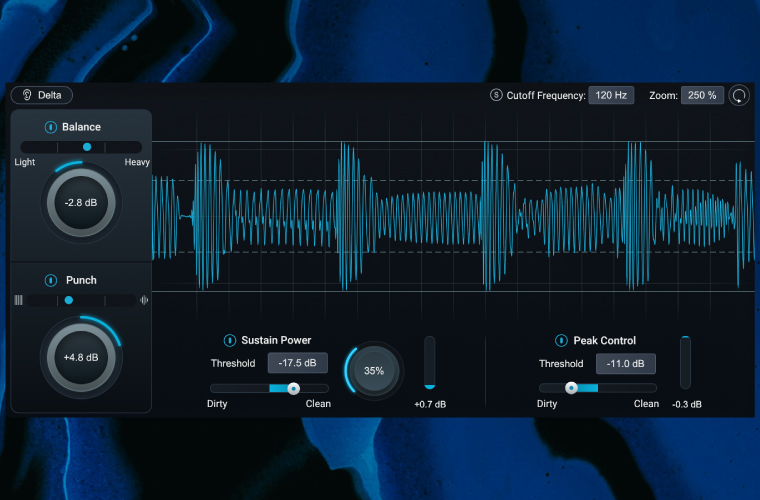Screen dimensions: 760x500
Task: Click the waveform icon right of Punch slider
Action: tap(144, 299)
